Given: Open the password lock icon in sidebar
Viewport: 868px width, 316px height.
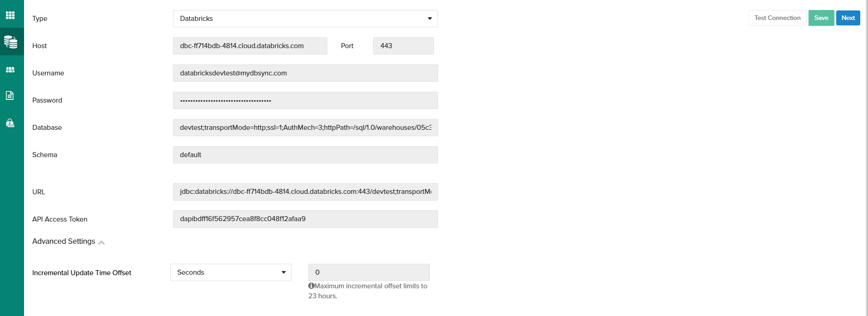Looking at the screenshot, I should (x=10, y=123).
